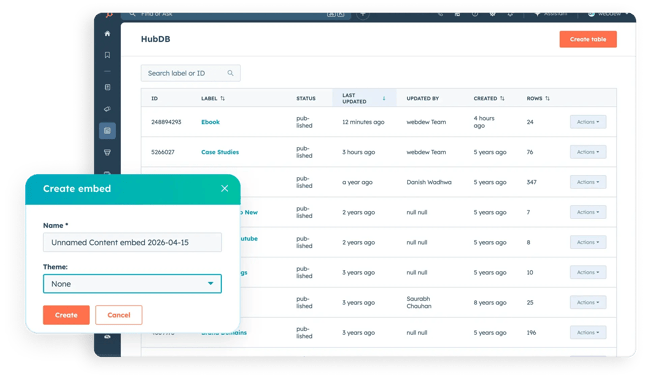Open Actions dropdown for the Case Studies row

point(588,152)
